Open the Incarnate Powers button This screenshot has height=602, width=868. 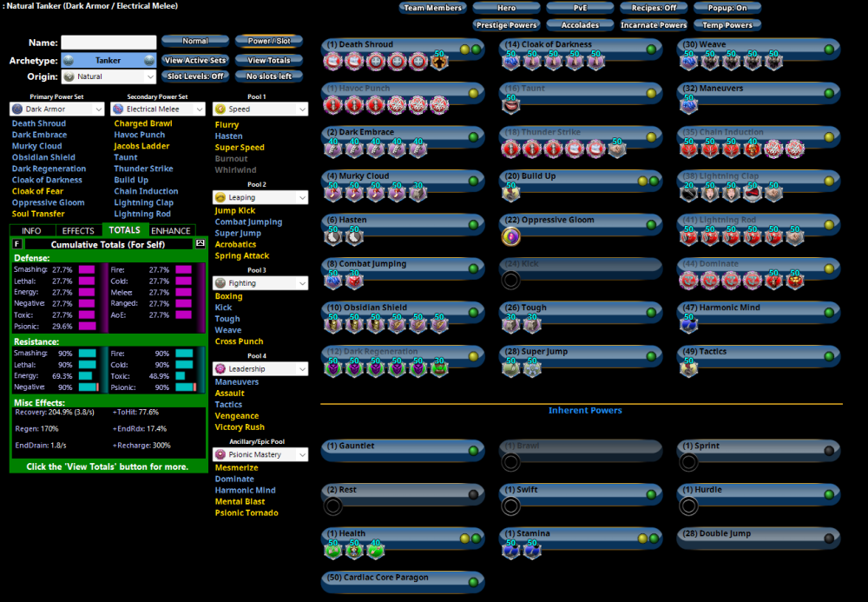click(653, 25)
